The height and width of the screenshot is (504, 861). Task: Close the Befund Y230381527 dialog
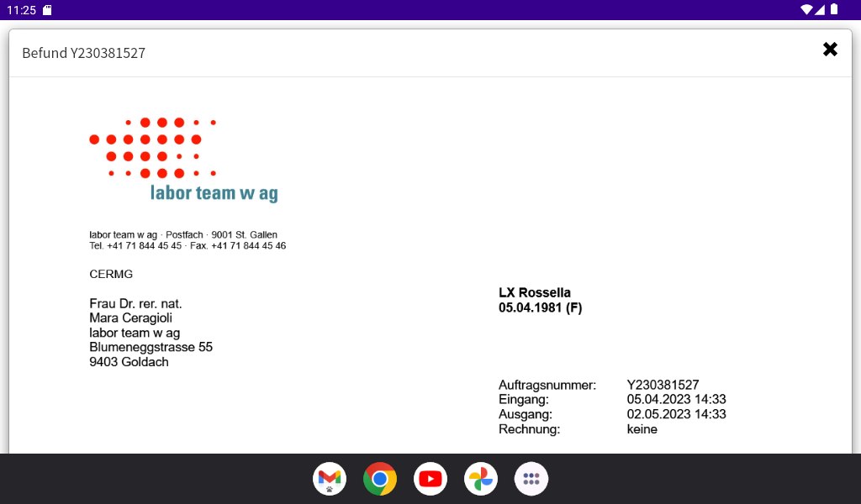coord(830,50)
